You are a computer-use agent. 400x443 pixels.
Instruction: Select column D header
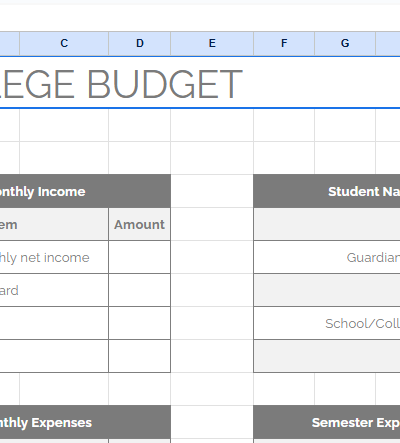tap(140, 43)
